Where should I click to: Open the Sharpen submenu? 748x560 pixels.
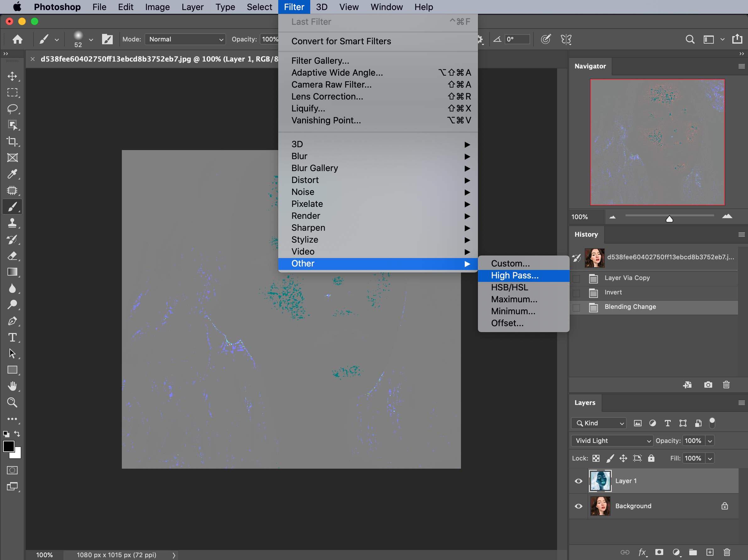(x=378, y=228)
